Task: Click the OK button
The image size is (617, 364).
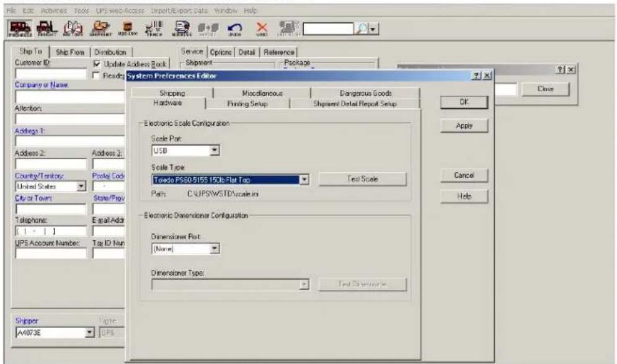Action: tap(464, 102)
